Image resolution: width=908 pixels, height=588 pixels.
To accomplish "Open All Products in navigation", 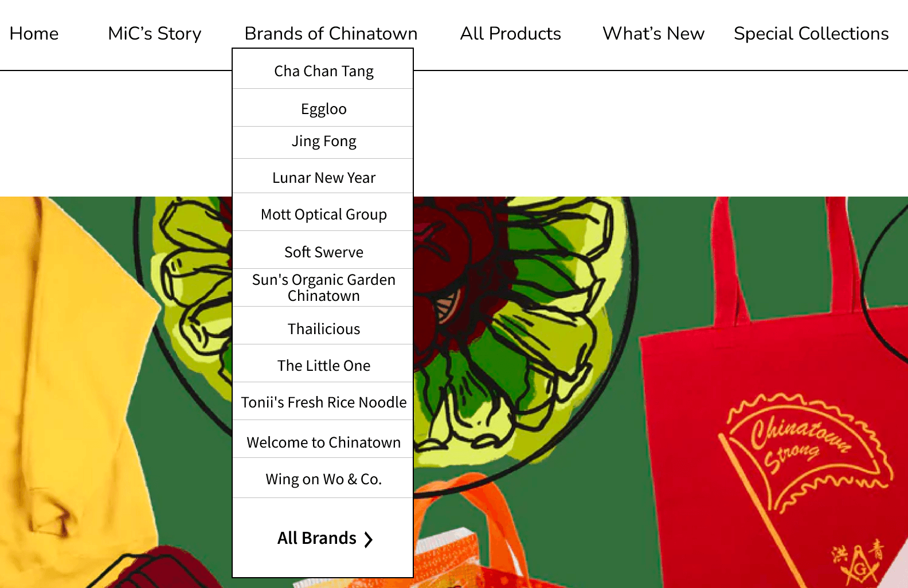I will pyautogui.click(x=510, y=34).
